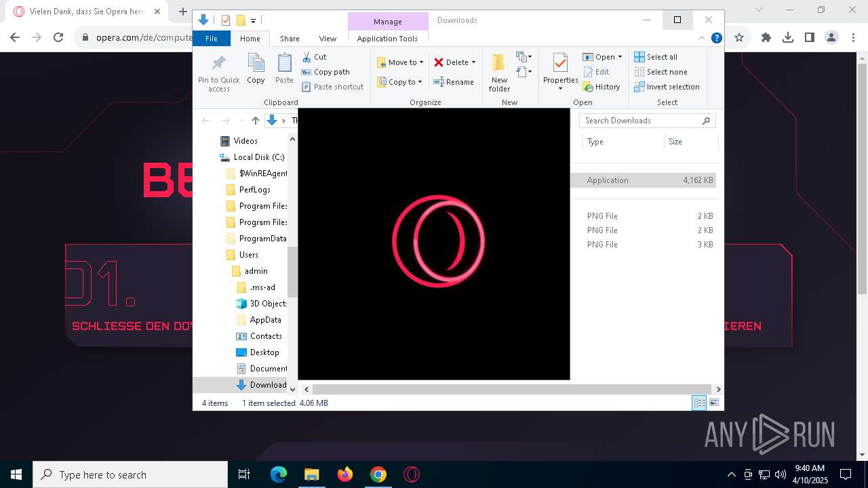Image resolution: width=868 pixels, height=488 pixels.
Task: Create a New folder from ribbon
Action: point(499,73)
